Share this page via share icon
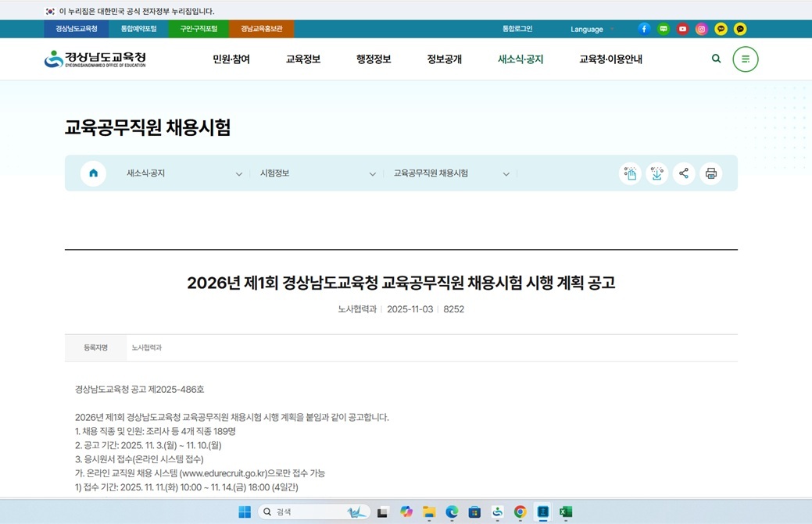This screenshot has height=524, width=812. pos(684,173)
